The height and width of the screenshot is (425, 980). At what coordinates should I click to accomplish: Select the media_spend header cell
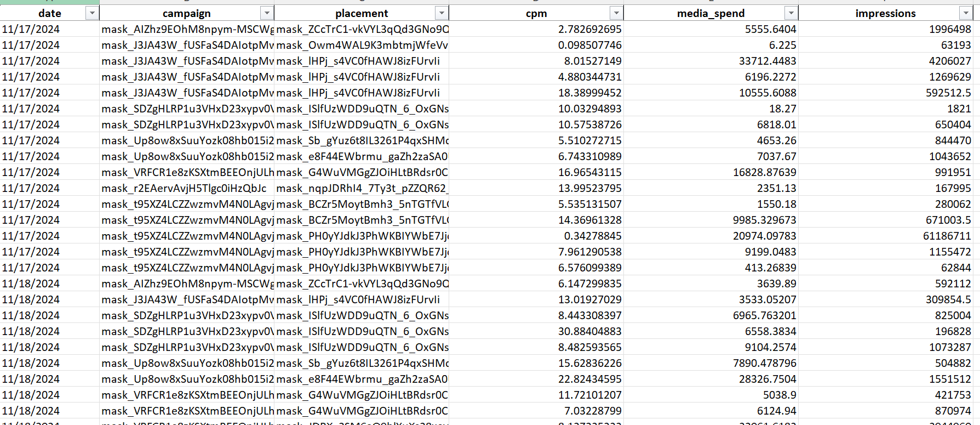(x=711, y=13)
